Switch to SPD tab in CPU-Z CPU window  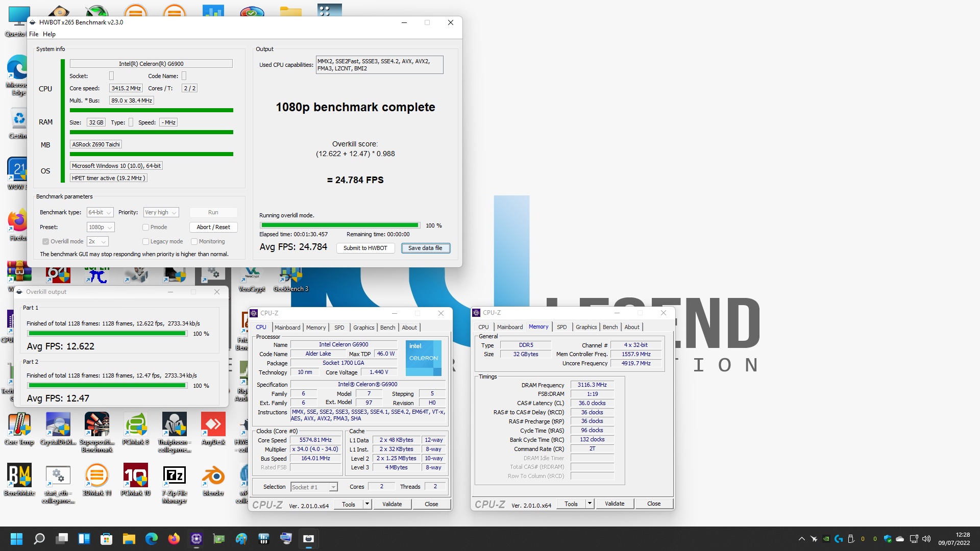click(x=339, y=328)
